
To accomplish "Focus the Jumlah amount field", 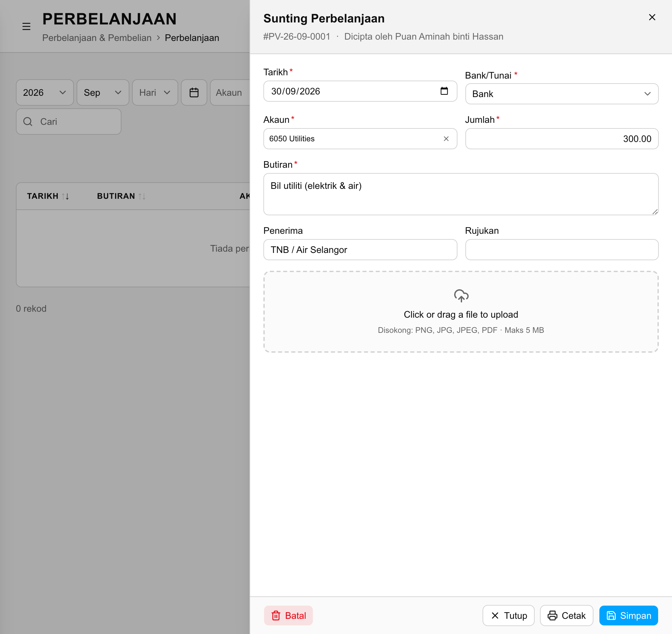I will pos(561,139).
